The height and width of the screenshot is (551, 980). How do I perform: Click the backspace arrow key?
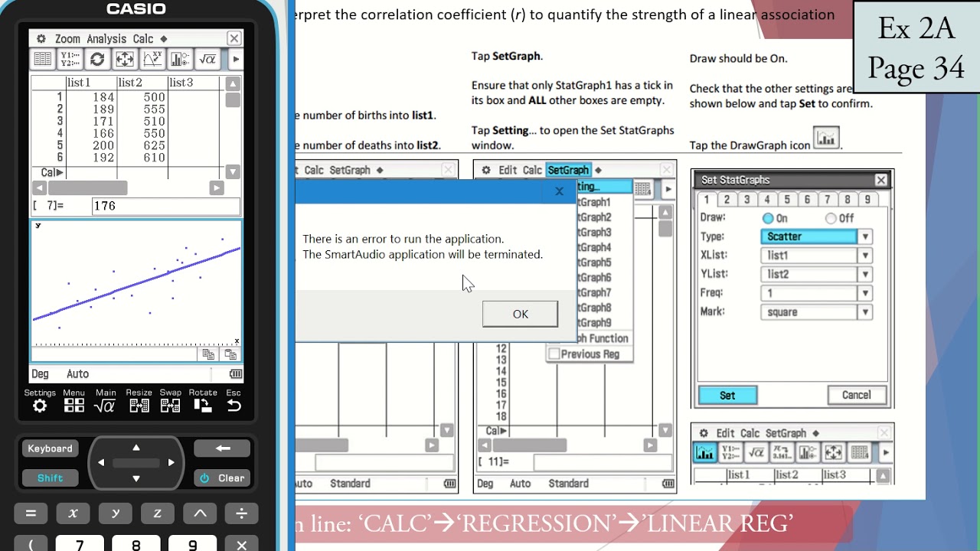tap(223, 448)
